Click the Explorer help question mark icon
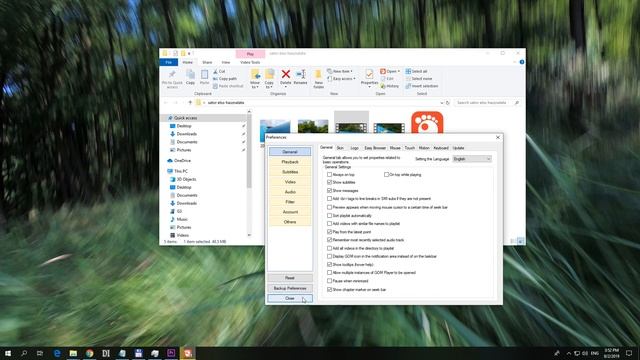Viewport: 640px width, 360px height. (x=522, y=62)
